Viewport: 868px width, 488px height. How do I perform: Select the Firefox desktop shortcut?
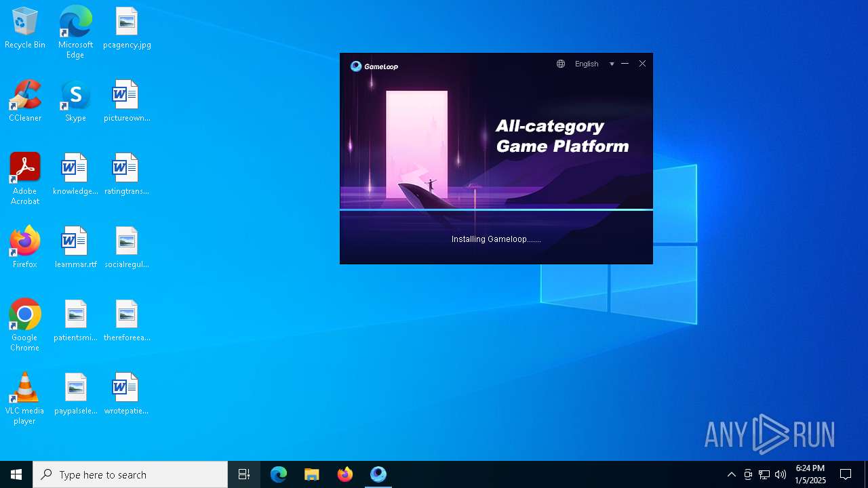pyautogui.click(x=25, y=248)
